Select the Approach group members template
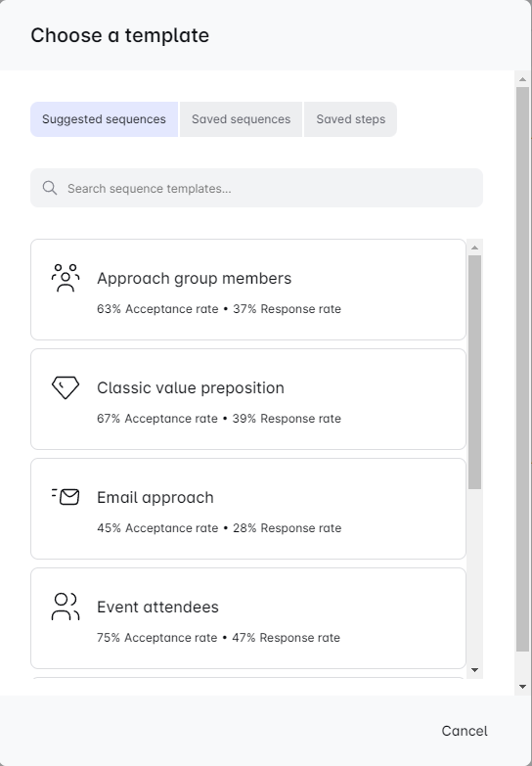The image size is (532, 766). [248, 290]
